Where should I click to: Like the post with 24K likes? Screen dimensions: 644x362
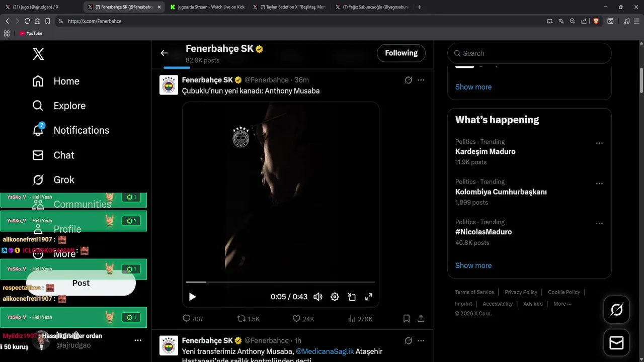[x=303, y=319]
